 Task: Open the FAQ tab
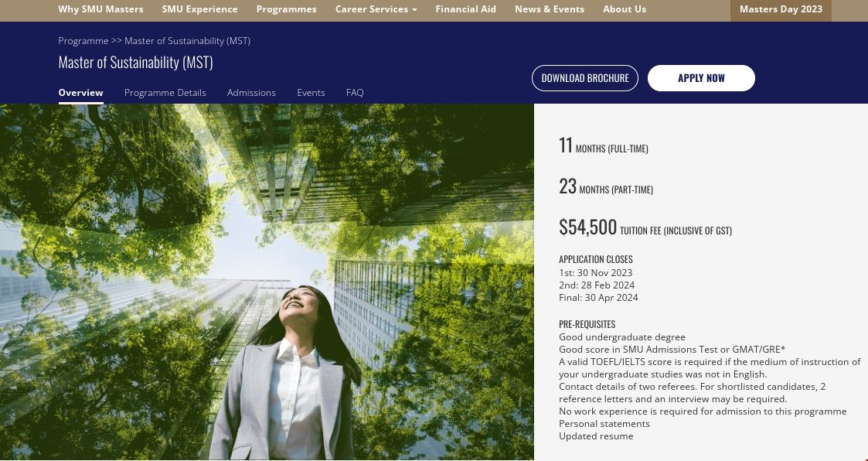pos(355,93)
